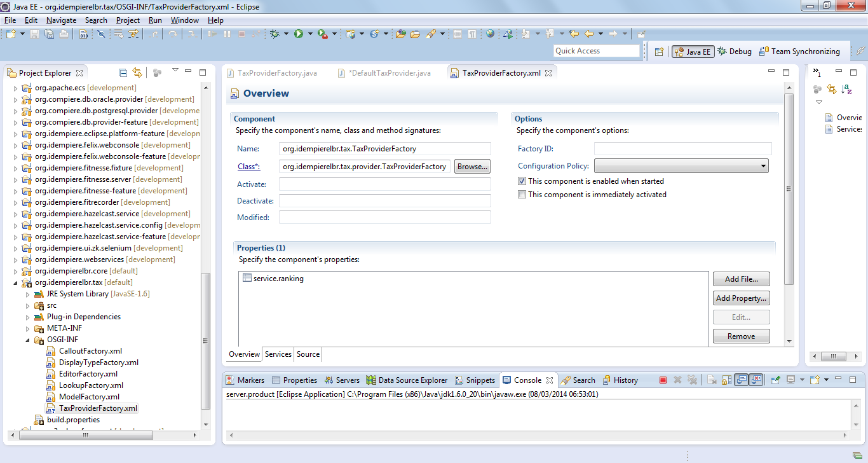Terminate the process with red stop icon in Console
This screenshot has width=868, height=463.
click(663, 380)
